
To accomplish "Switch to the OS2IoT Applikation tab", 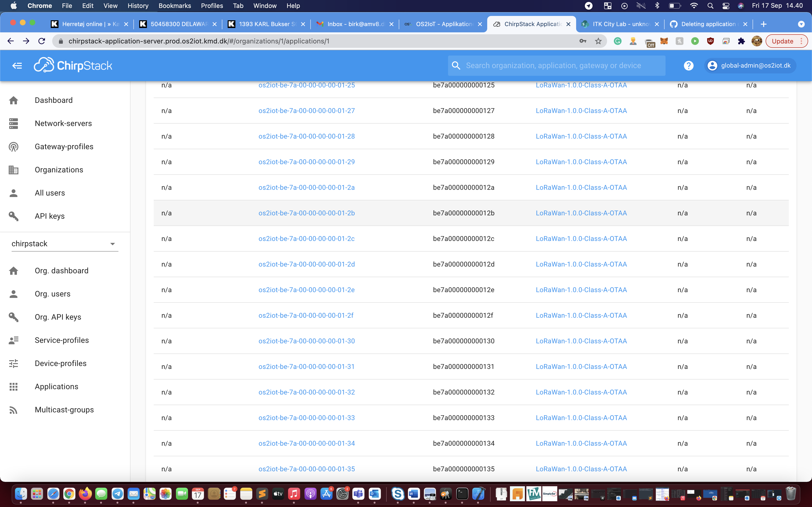I will tap(443, 24).
